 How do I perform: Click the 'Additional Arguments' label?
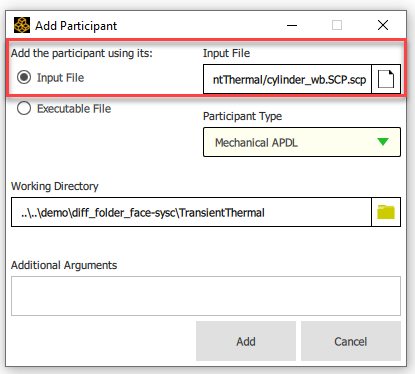[x=64, y=265]
